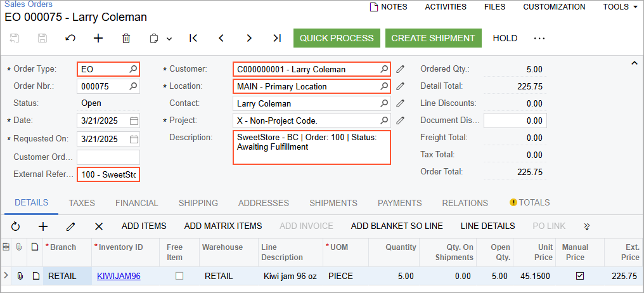Click the Customer Order input field
This screenshot has height=293, width=644.
point(108,157)
